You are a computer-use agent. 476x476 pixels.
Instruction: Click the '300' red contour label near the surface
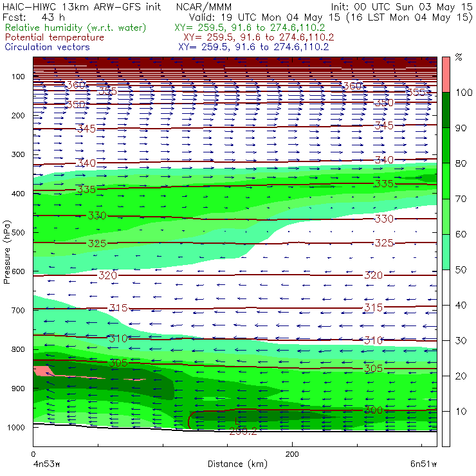click(x=373, y=410)
